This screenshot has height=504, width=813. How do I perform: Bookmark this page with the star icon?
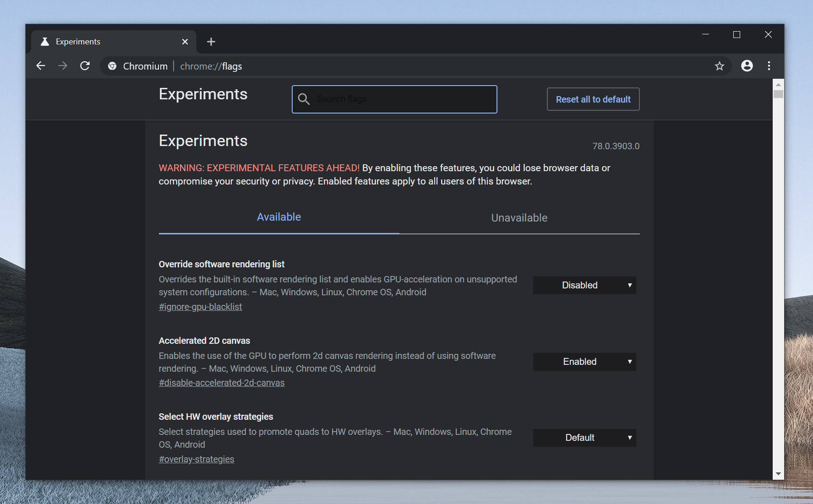tap(719, 66)
